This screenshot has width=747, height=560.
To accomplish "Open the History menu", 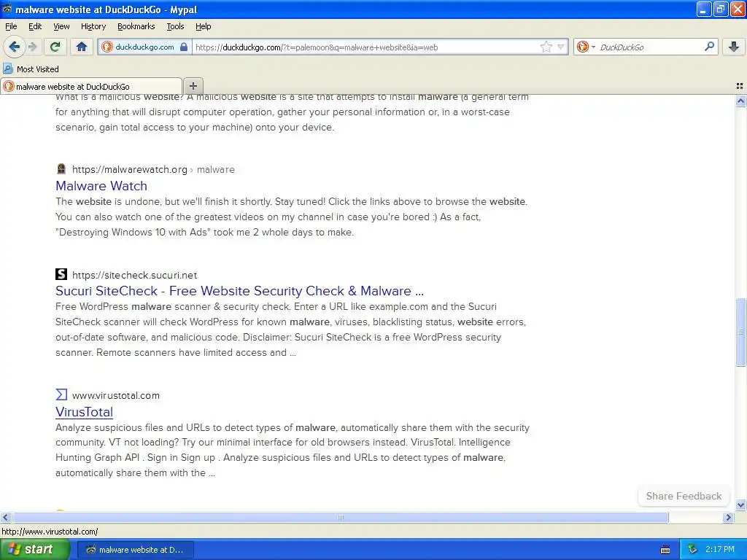I will point(93,26).
